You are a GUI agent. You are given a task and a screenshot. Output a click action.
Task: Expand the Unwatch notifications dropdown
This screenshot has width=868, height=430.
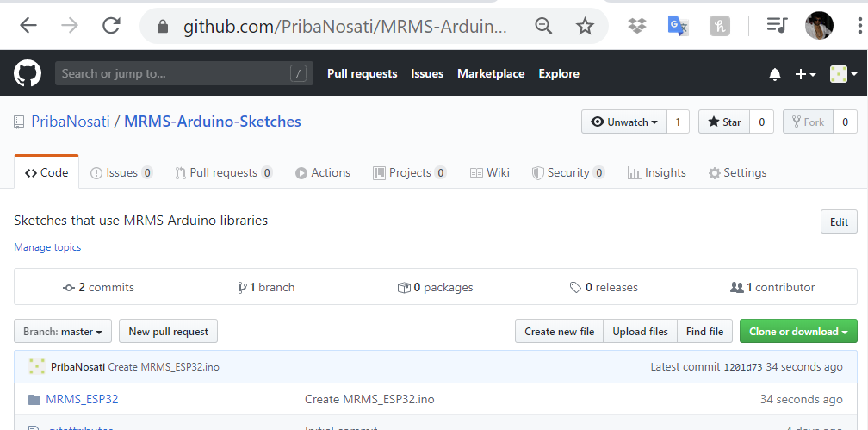[x=624, y=122]
